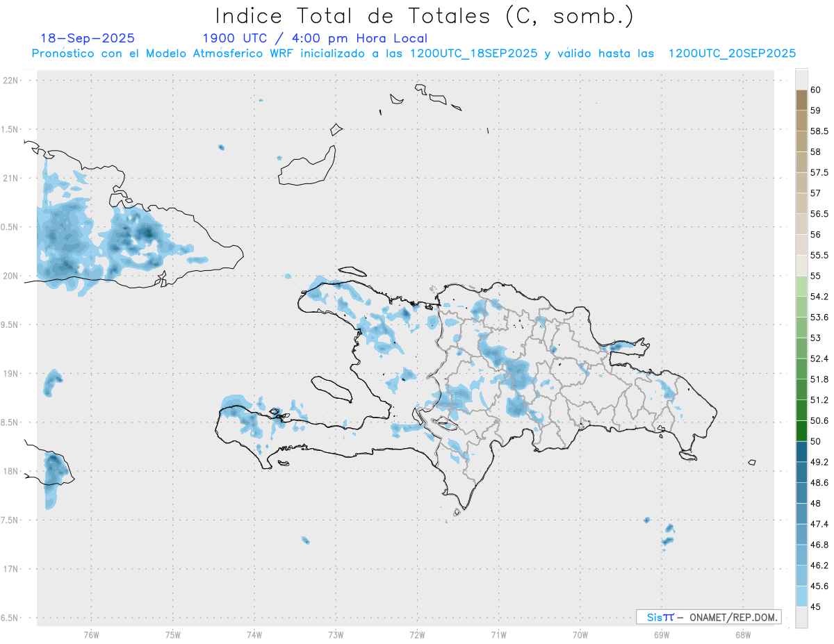Click the '69W' longitude label
Image resolution: width=834 pixels, height=644 pixels.
[662, 635]
